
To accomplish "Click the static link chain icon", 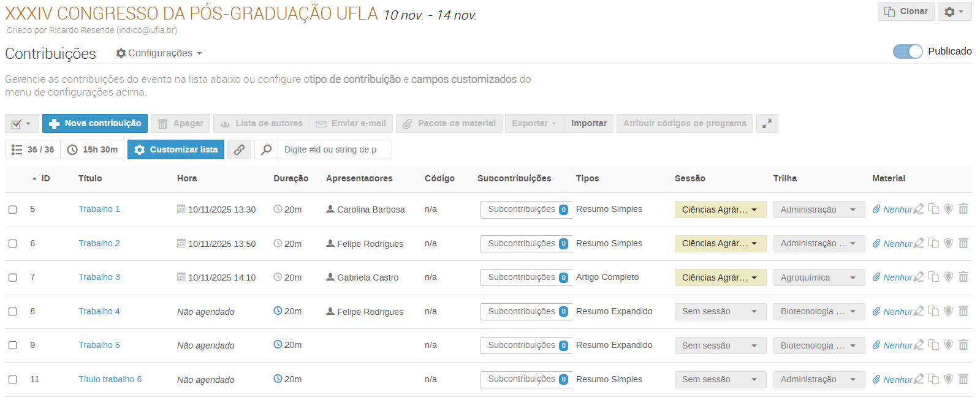I will [x=239, y=149].
